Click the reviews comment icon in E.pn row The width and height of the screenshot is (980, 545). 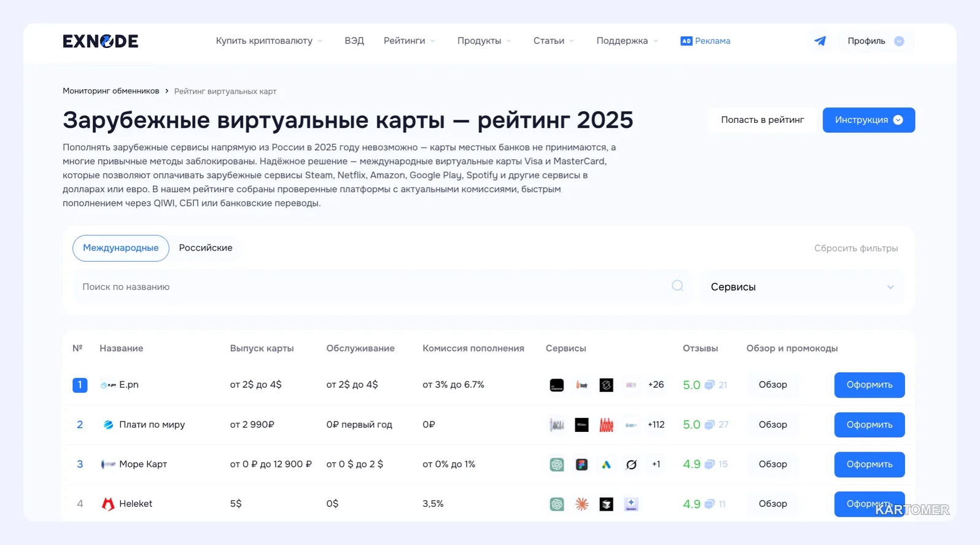point(709,385)
